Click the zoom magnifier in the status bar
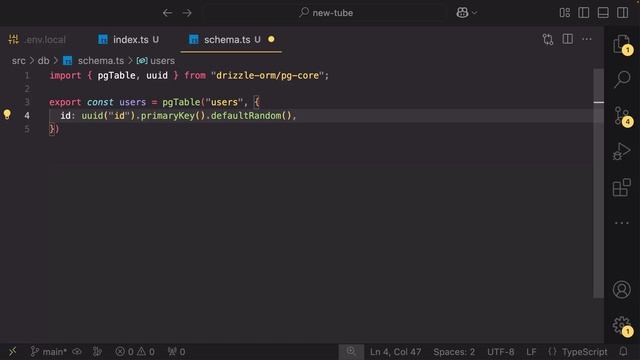 tap(351, 351)
